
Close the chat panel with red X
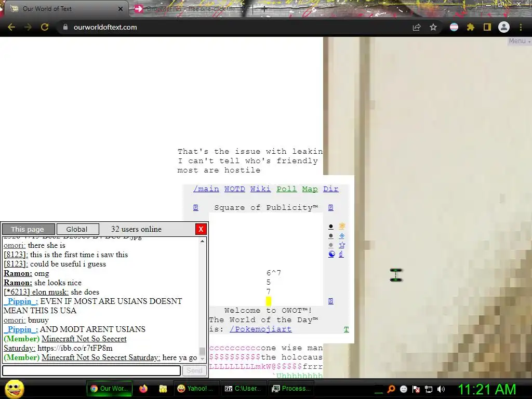(x=201, y=229)
